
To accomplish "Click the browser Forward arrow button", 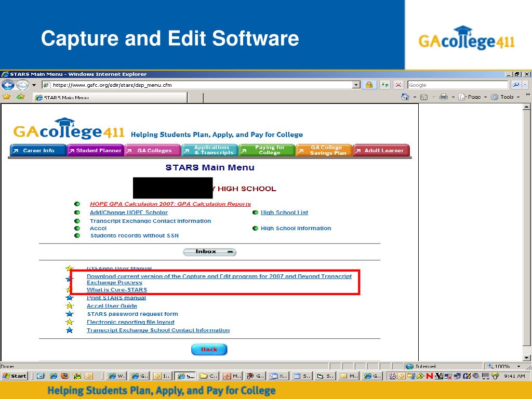I will click(x=23, y=85).
